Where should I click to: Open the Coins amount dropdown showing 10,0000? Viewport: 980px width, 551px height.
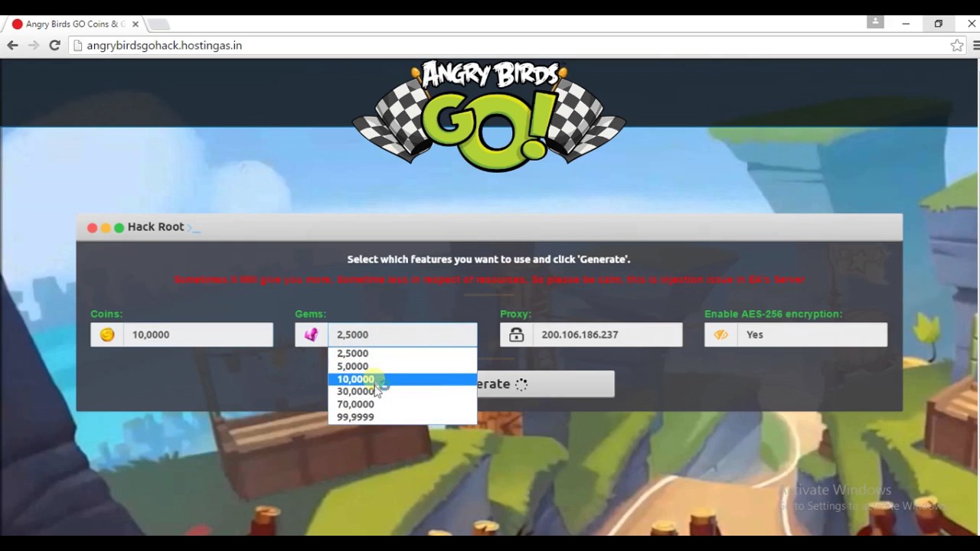(x=198, y=334)
